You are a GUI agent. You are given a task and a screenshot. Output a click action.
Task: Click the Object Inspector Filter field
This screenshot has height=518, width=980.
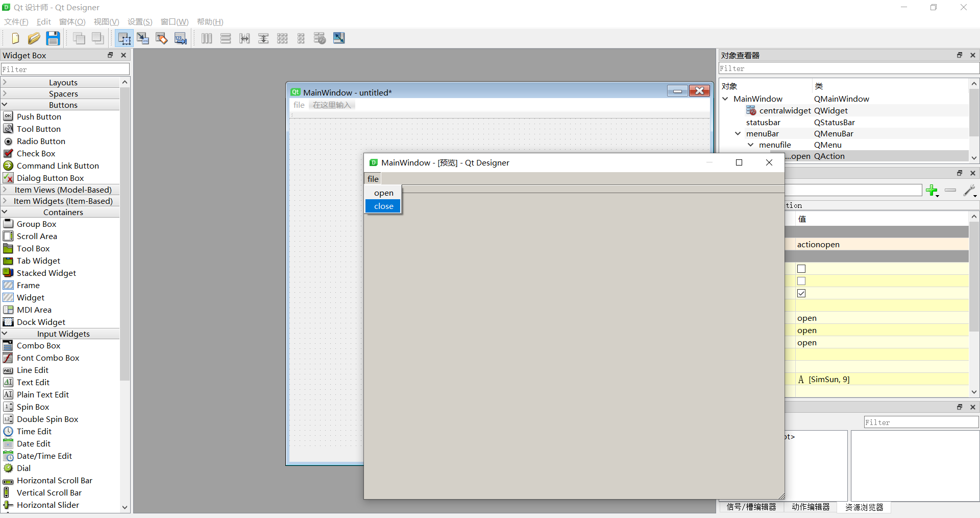[849, 68]
